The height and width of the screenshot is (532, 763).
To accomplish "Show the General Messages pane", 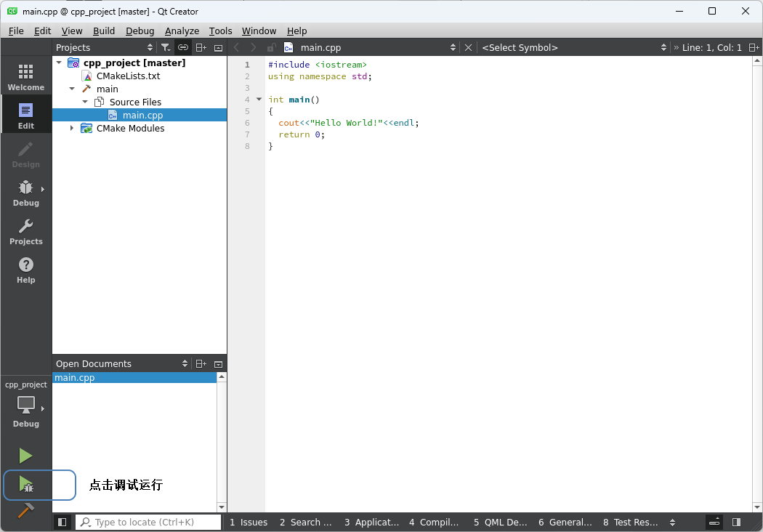I will tap(565, 522).
